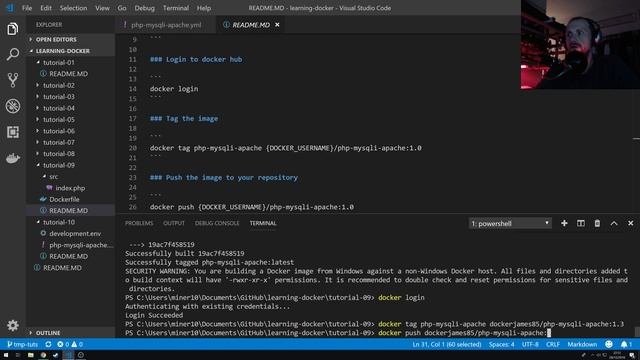Open the Debug view in activity bar
Image resolution: width=640 pixels, height=360 pixels.
point(13,106)
